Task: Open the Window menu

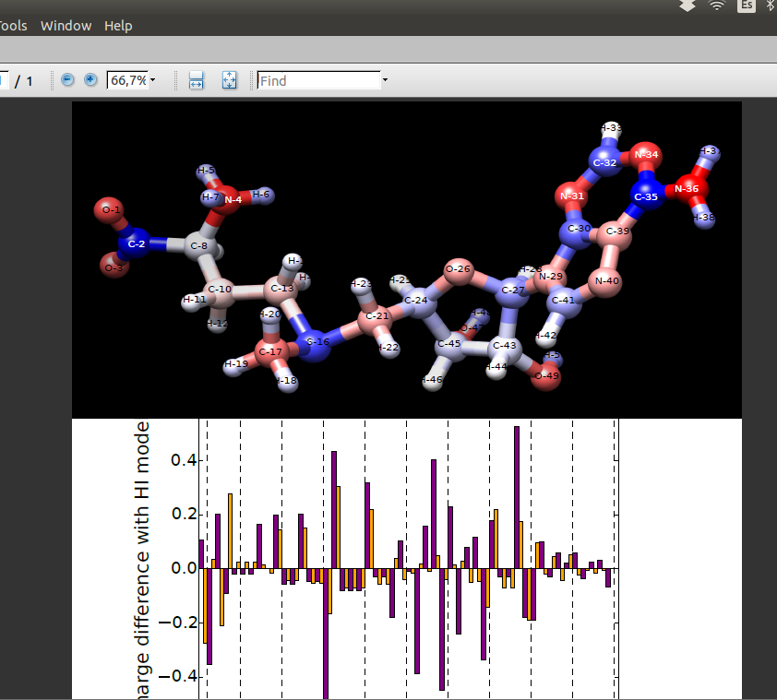Action: (x=66, y=26)
